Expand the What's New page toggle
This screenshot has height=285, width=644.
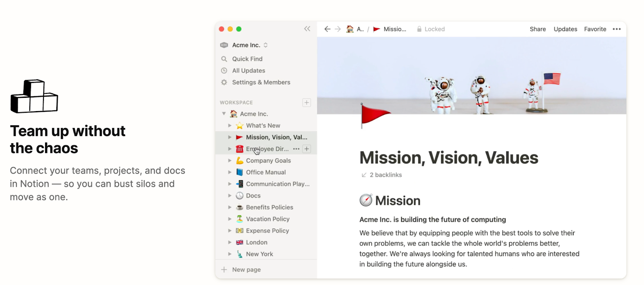[x=230, y=126]
